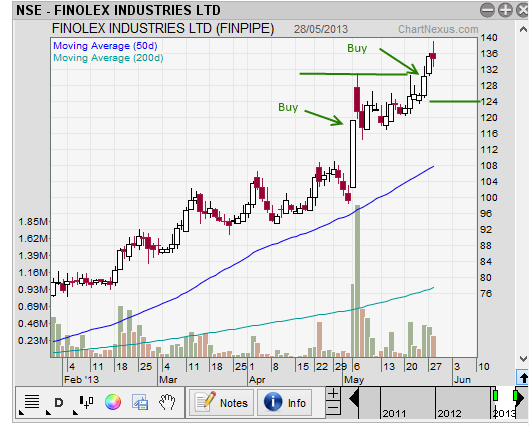The height and width of the screenshot is (426, 530).
Task: Click the Feb '13 month label
Action: pyautogui.click(x=81, y=380)
